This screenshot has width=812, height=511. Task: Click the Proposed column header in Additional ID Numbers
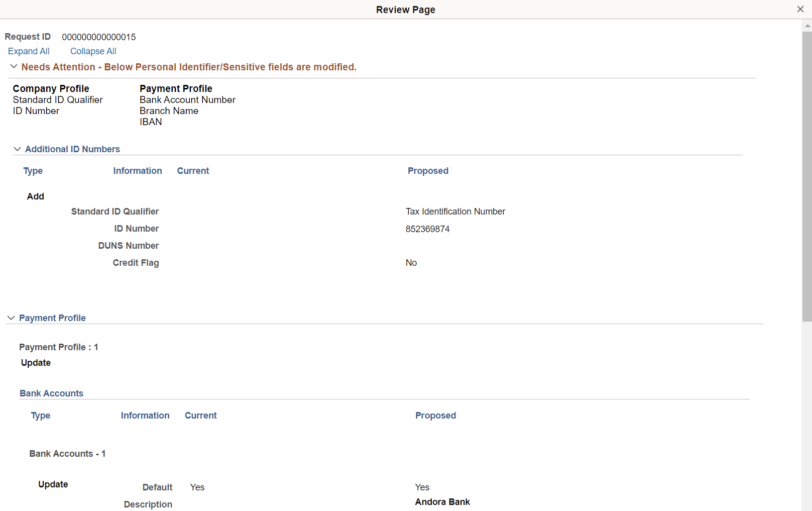[428, 171]
